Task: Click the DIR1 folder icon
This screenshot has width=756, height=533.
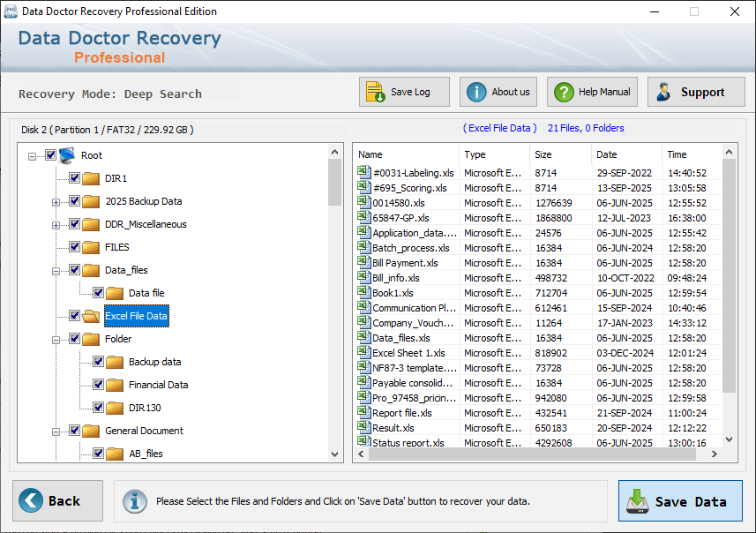Action: (91, 178)
